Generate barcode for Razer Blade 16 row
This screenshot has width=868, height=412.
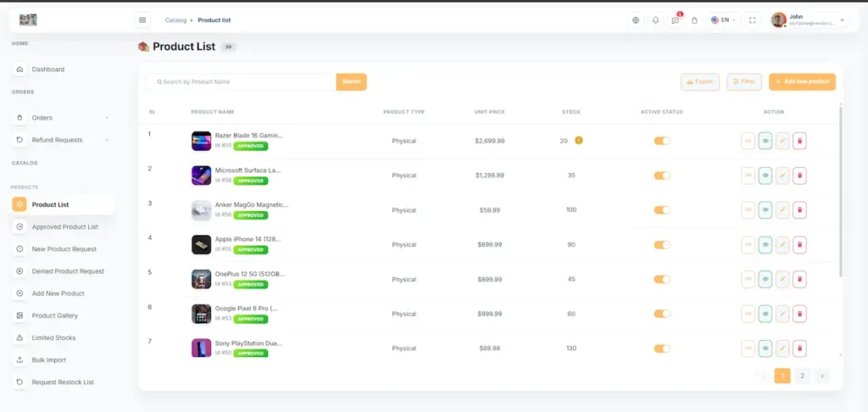pos(748,142)
